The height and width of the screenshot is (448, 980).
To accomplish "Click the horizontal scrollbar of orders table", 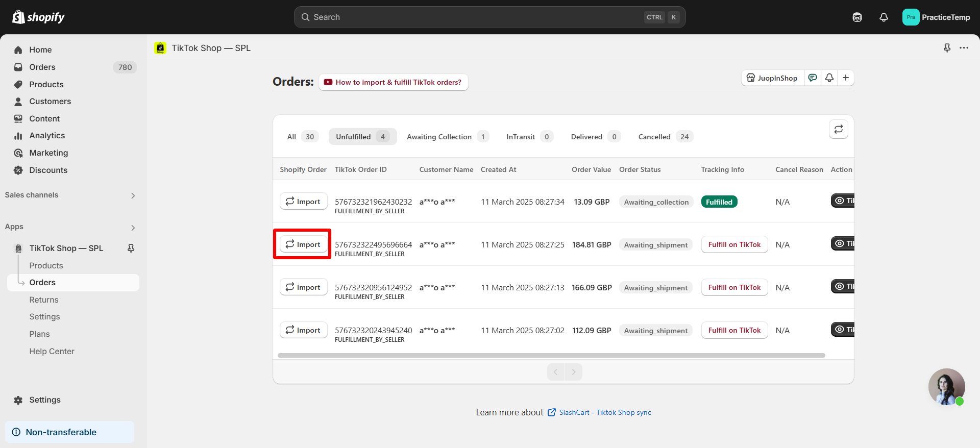I will pyautogui.click(x=551, y=356).
